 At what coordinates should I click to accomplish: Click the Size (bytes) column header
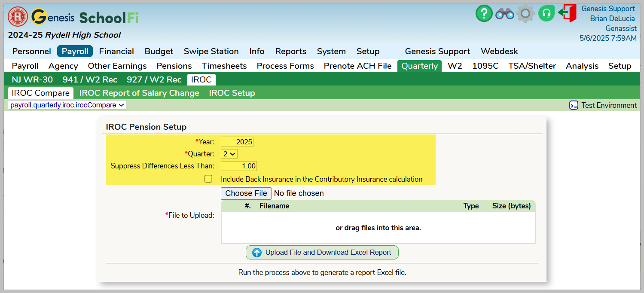tap(512, 206)
